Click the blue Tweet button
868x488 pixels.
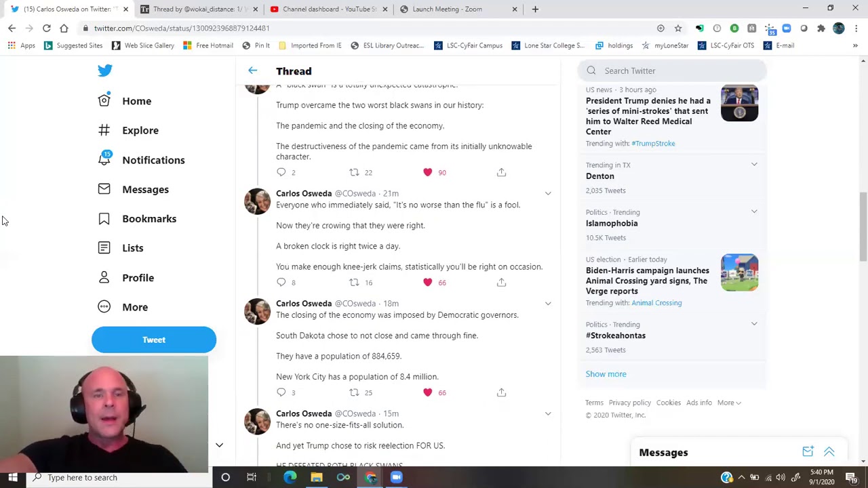coord(154,340)
